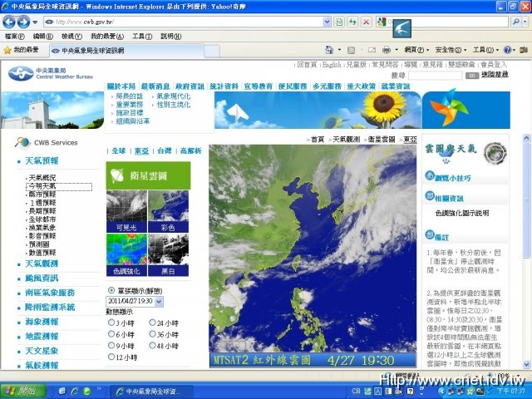
Task: Expand the 颱風資訊 sidebar section
Action: (42, 278)
